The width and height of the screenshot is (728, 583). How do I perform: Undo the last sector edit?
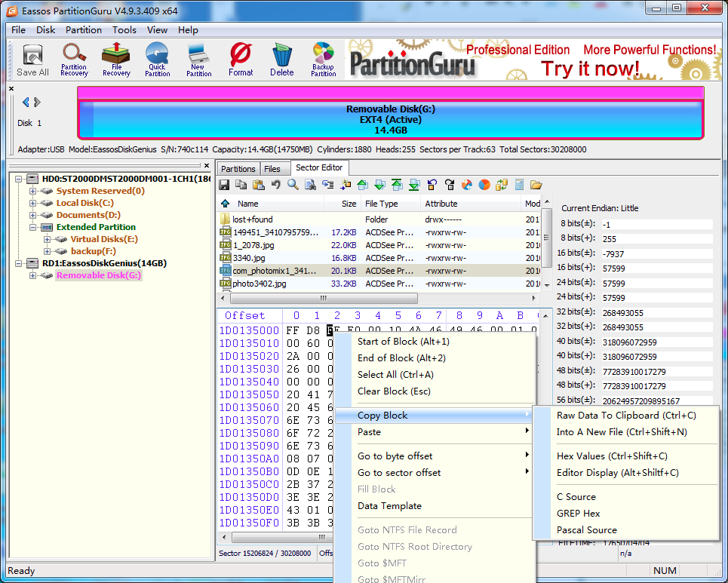[276, 185]
